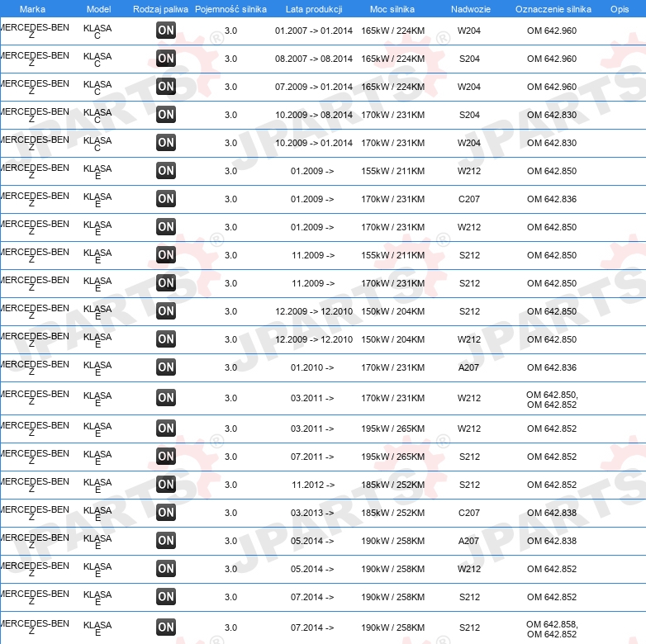The width and height of the screenshot is (646, 644).
Task: Click OM 642.836 in the C207 row
Action: (x=552, y=199)
